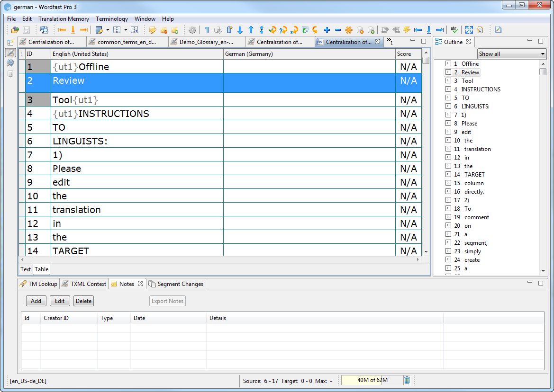Run the abc spell check icon
Image resolution: width=554 pixels, height=392 pixels.
point(454,30)
